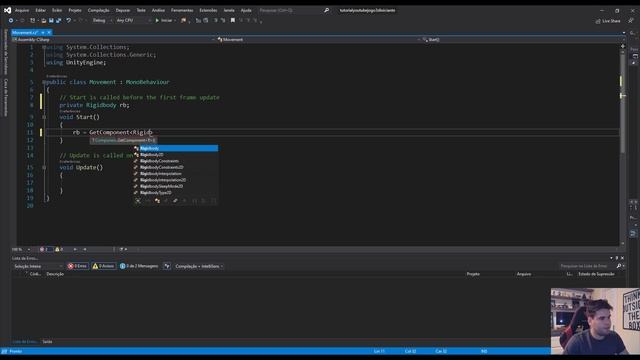Click the Descrição column header

[55, 274]
